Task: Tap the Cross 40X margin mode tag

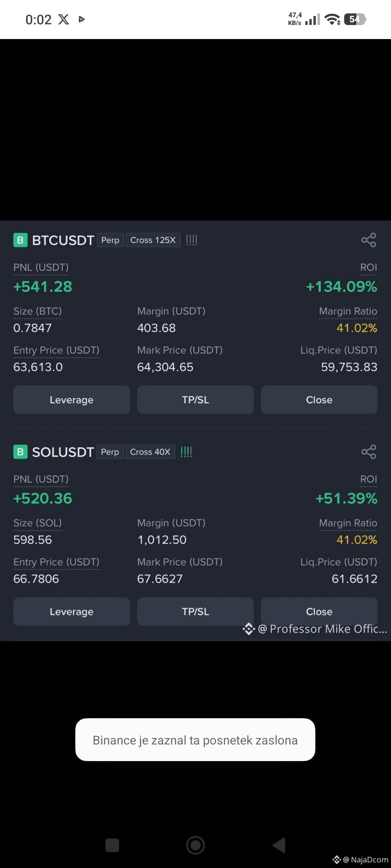Action: pos(150,452)
